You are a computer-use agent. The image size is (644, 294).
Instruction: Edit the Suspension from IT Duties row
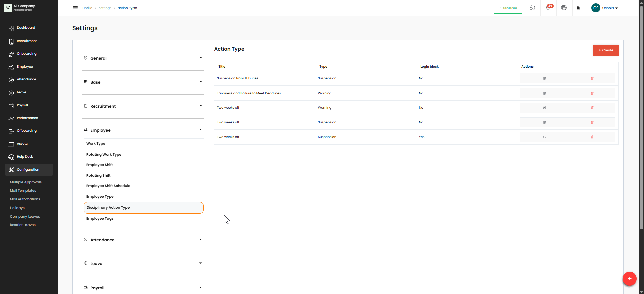coord(544,78)
